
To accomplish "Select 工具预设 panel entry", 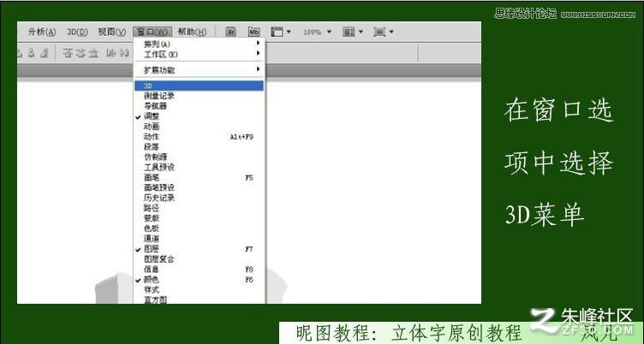I will coord(200,168).
